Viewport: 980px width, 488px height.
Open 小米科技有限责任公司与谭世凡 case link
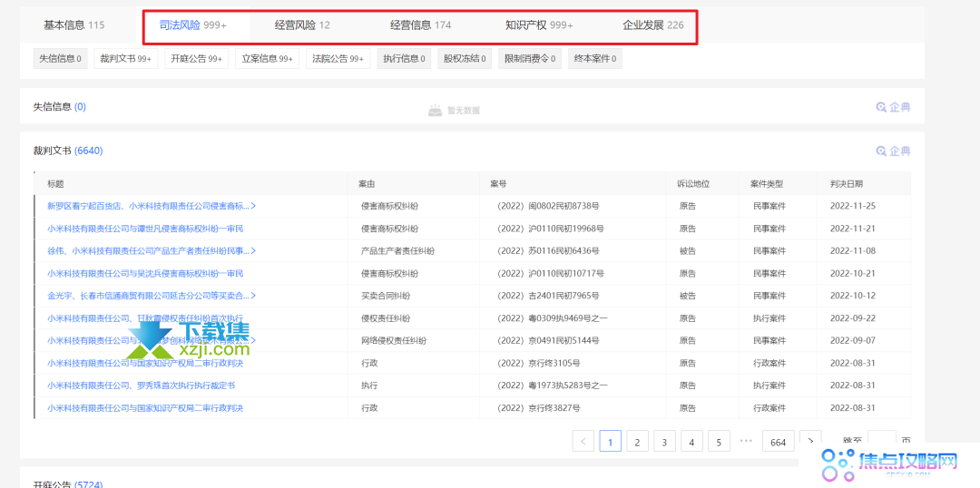(145, 228)
